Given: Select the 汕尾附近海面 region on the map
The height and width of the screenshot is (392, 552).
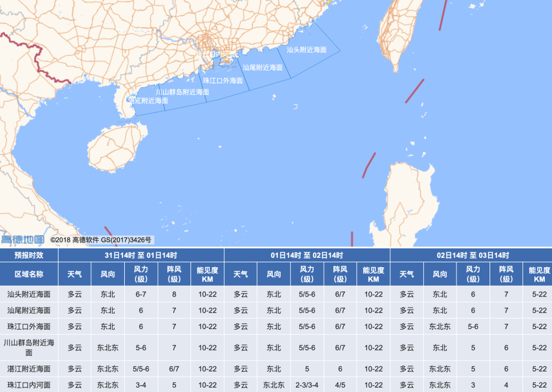Looking at the screenshot, I should tap(262, 67).
